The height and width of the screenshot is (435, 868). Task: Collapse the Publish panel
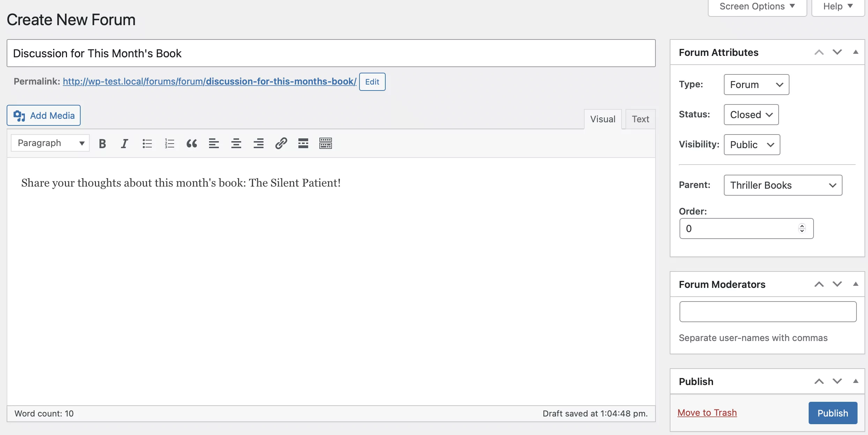[855, 382]
